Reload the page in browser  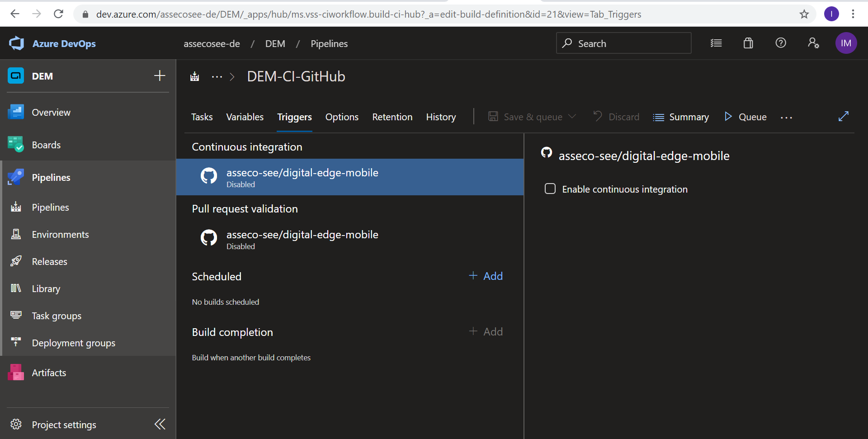click(58, 14)
